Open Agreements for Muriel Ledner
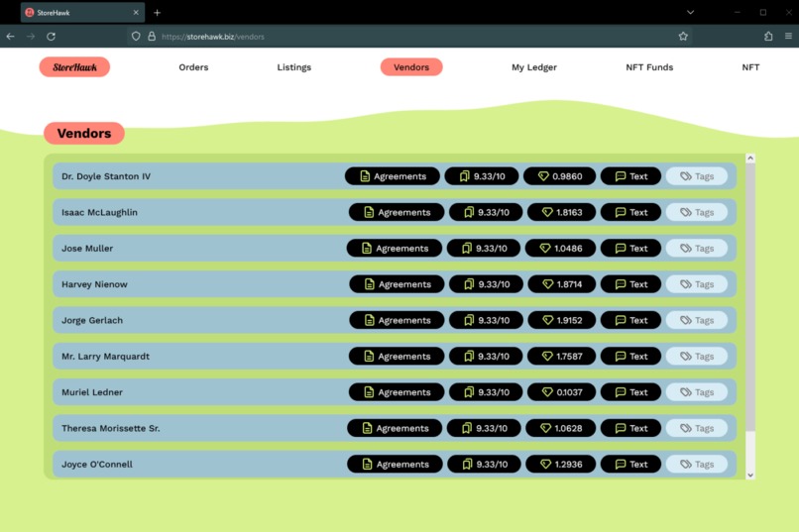The image size is (799, 532). pos(396,392)
